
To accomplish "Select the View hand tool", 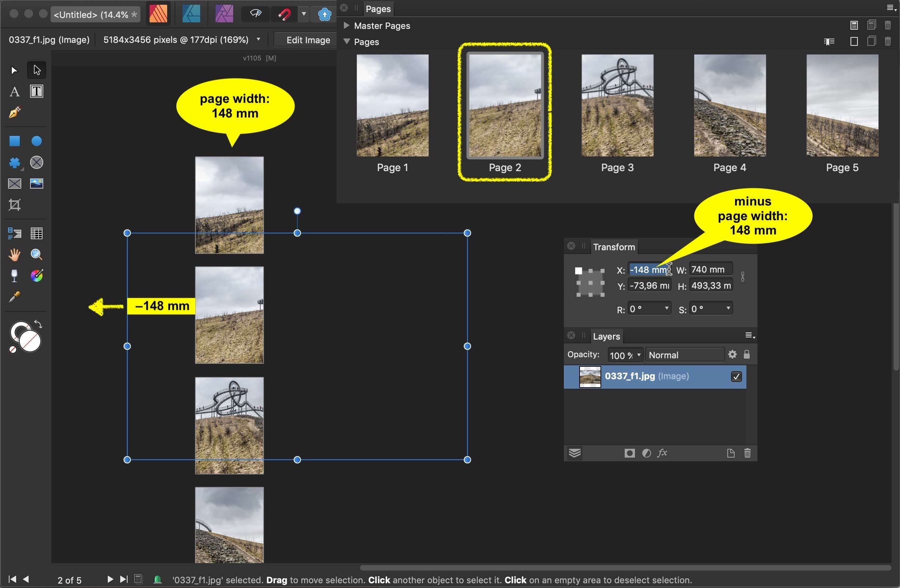I will point(14,255).
